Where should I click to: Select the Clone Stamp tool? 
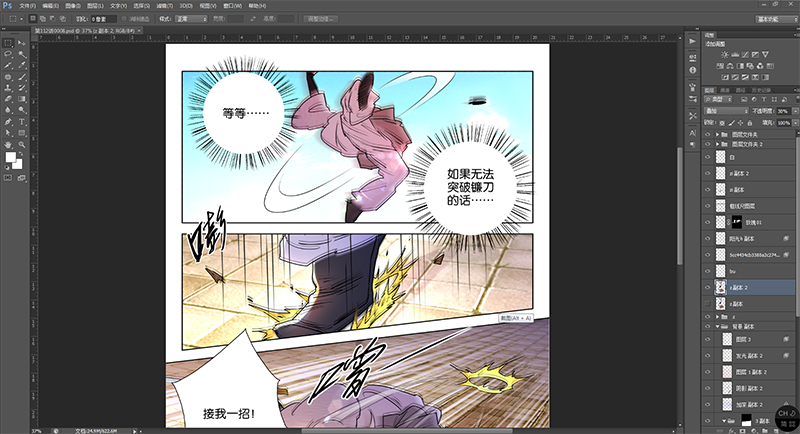click(x=8, y=88)
